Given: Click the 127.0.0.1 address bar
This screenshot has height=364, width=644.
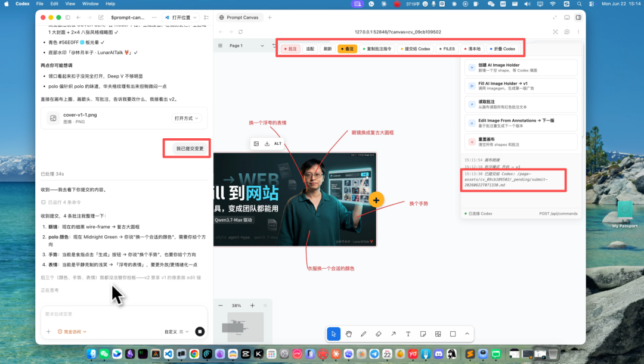Looking at the screenshot, I should 398,32.
